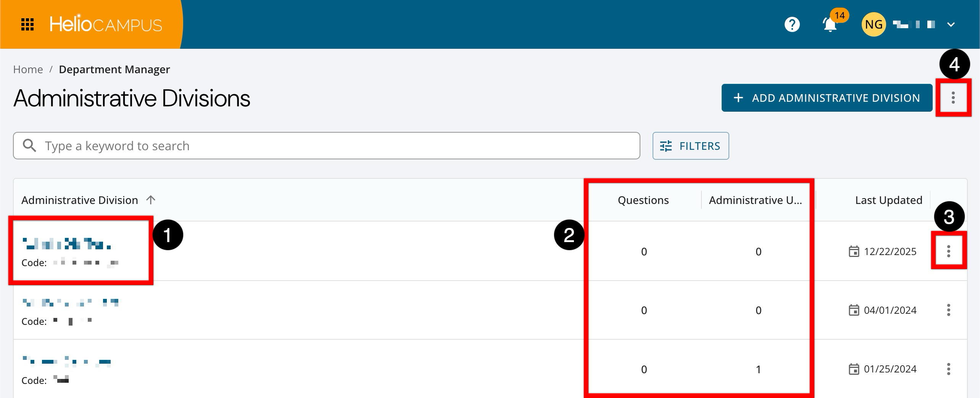Expand the user account dropdown chevron

coord(951,25)
